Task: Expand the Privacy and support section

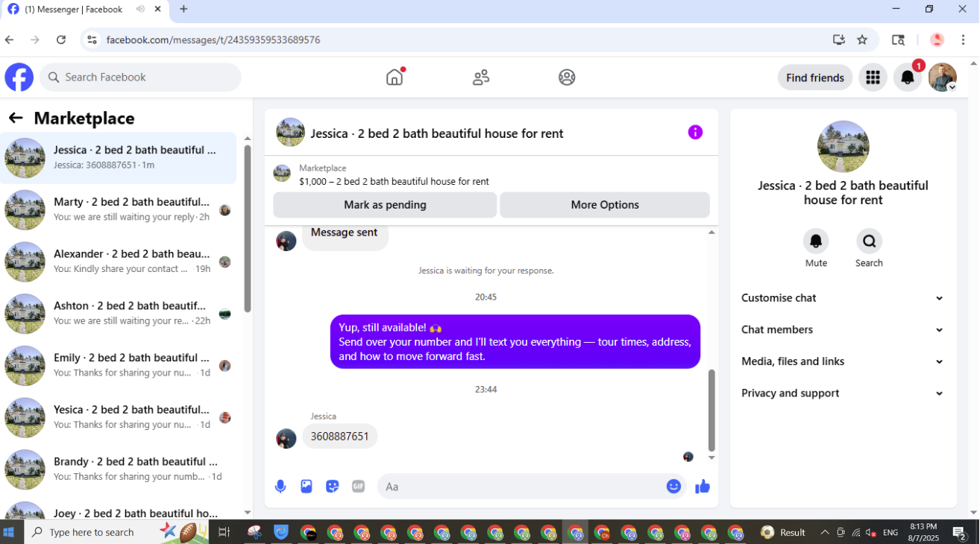Action: (x=843, y=393)
